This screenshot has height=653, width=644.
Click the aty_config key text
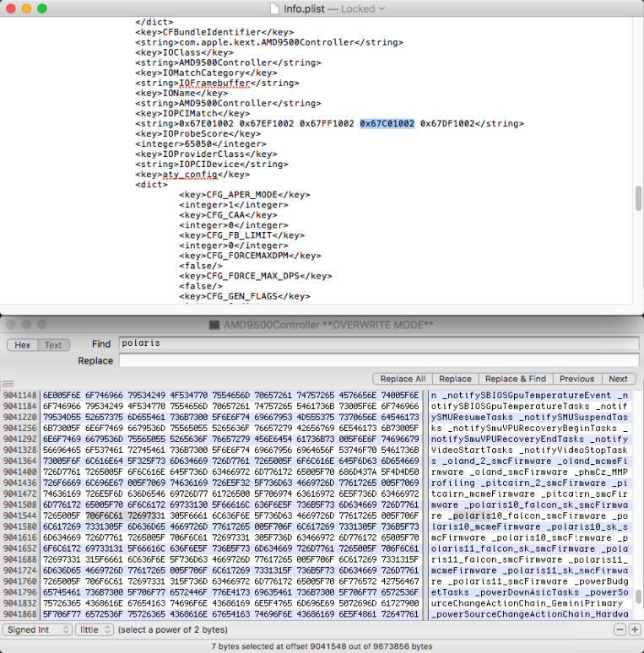190,175
